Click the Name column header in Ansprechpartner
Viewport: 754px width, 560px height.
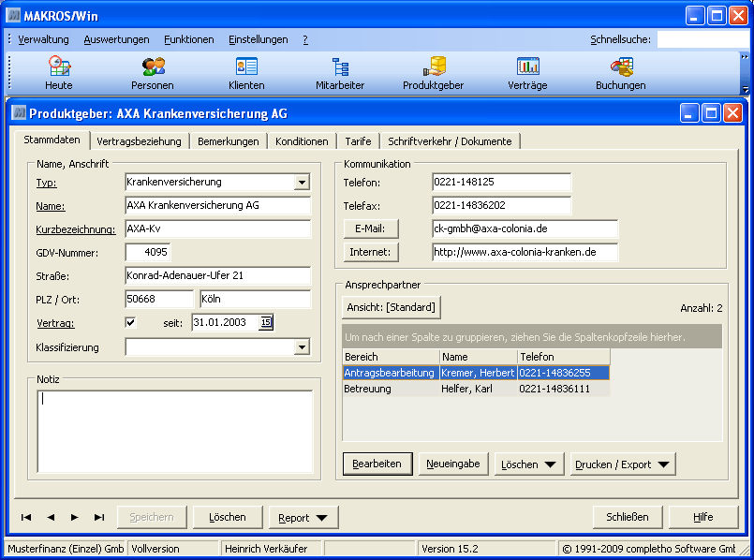point(479,357)
